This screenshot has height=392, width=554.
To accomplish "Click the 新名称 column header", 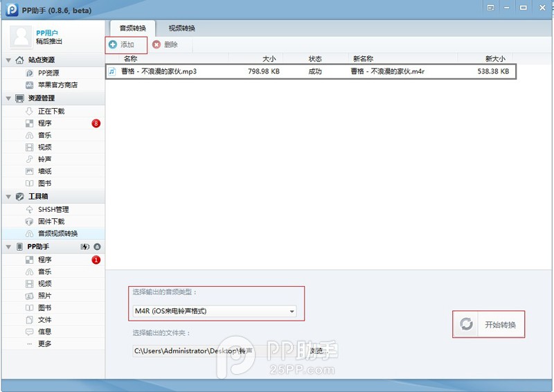I will 363,59.
